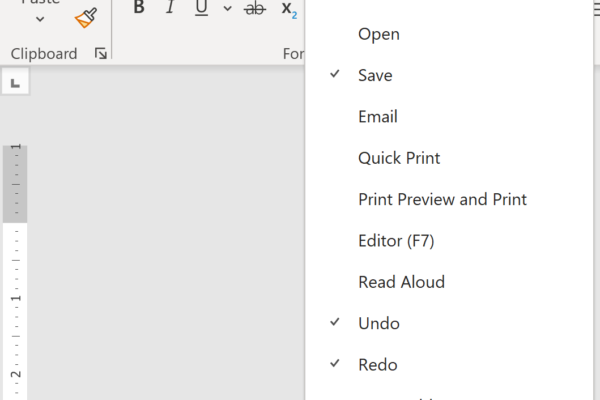Apply subscript formatting
Image resolution: width=600 pixels, height=400 pixels.
coord(289,9)
